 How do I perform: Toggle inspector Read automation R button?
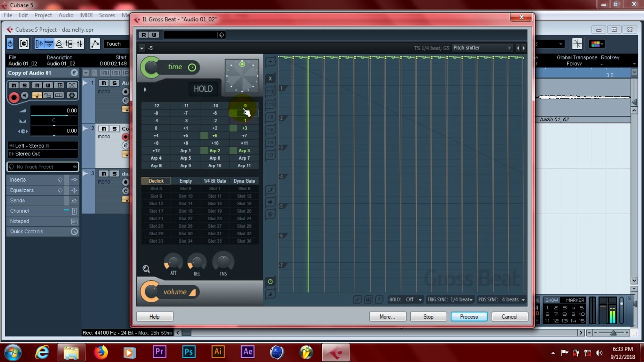pos(37,85)
